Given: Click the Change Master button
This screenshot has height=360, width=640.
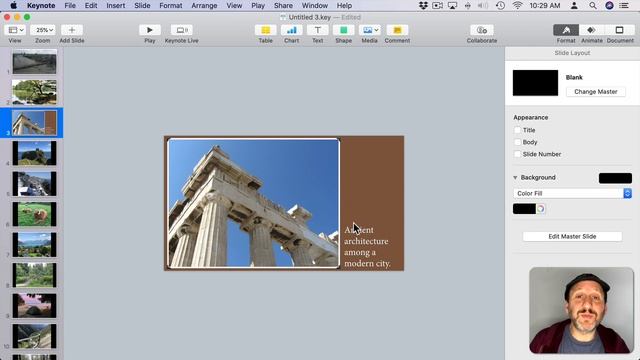Looking at the screenshot, I should click(596, 92).
